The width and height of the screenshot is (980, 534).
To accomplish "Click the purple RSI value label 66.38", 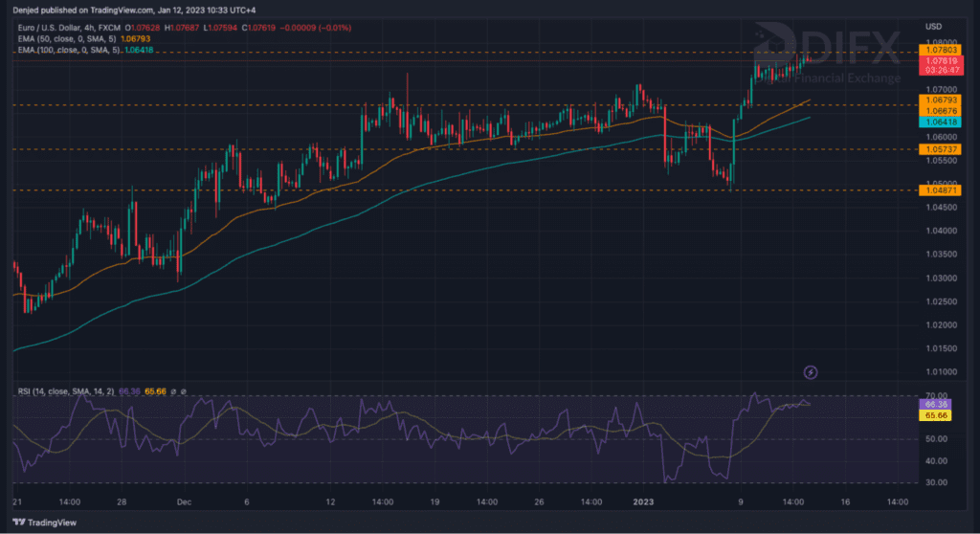I will pos(933,405).
